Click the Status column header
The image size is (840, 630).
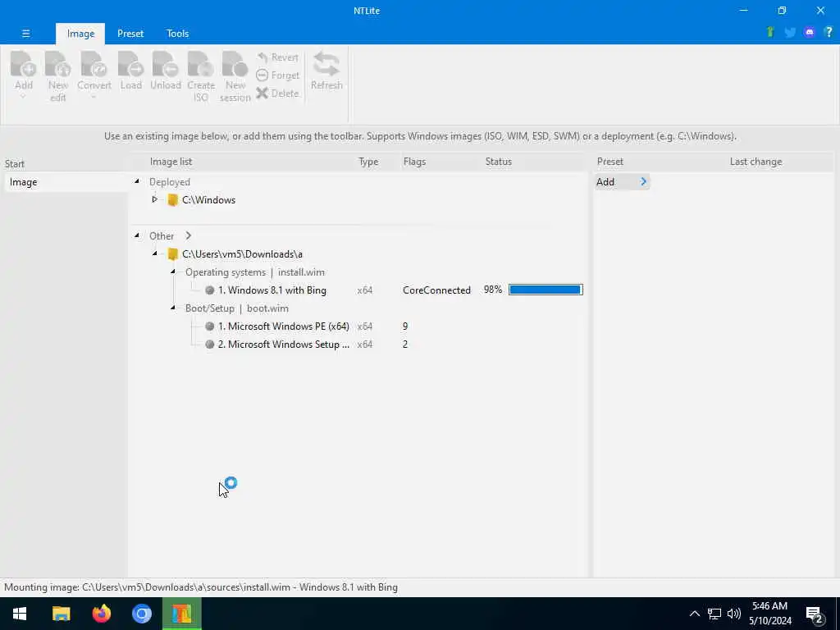(498, 162)
